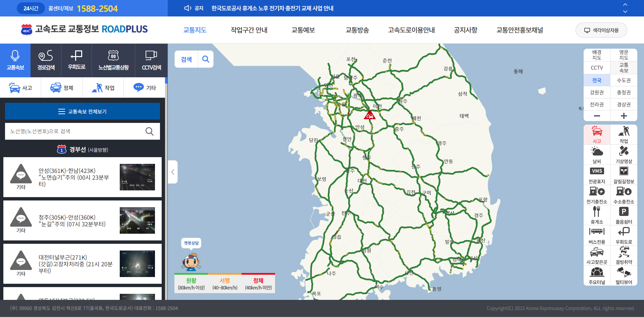This screenshot has height=318, width=644.
Task: Switch to 배경지도 background map
Action: (597, 55)
